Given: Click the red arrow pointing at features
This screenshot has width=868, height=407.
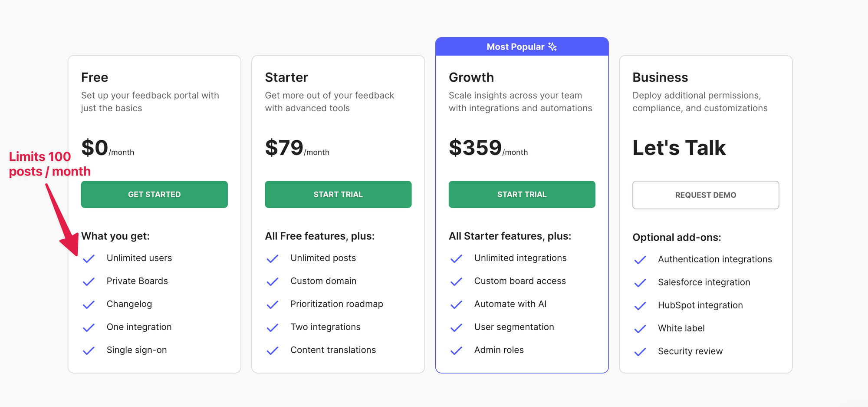Looking at the screenshot, I should [61, 213].
